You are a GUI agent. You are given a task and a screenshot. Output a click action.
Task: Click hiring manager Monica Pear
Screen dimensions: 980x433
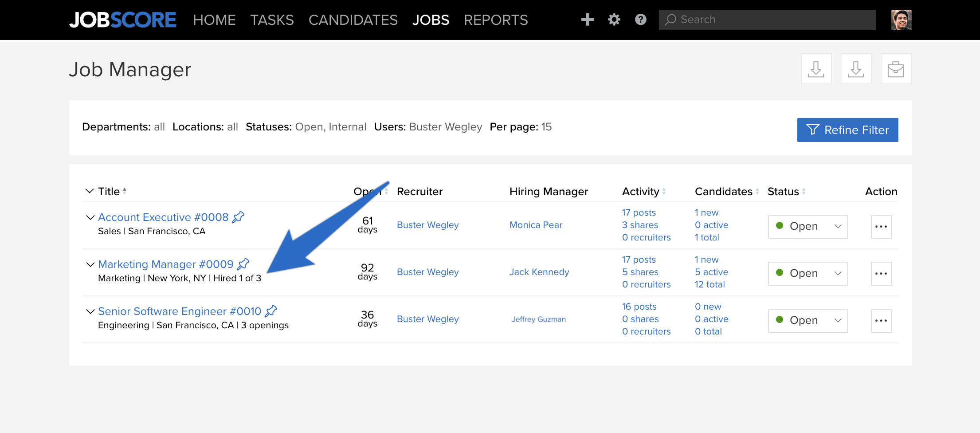[536, 225]
